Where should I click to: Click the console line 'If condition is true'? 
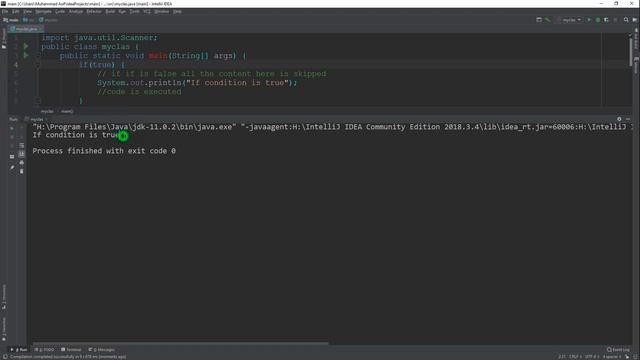(x=75, y=135)
